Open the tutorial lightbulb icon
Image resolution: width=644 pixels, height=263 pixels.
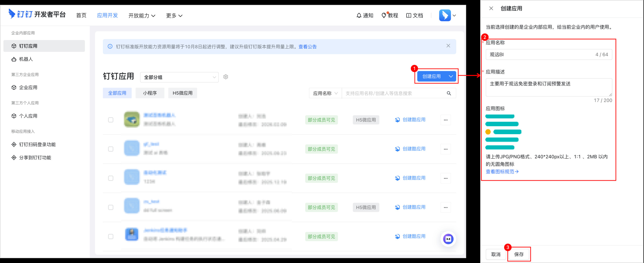tap(384, 16)
